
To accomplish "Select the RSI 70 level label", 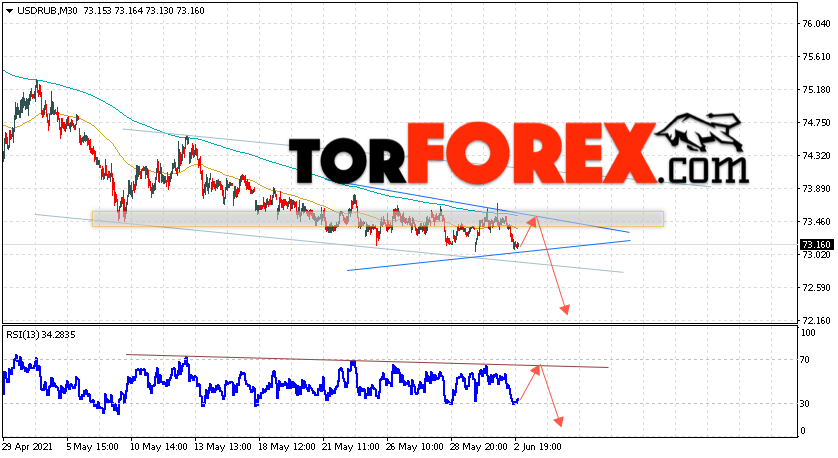I will pyautogui.click(x=805, y=360).
